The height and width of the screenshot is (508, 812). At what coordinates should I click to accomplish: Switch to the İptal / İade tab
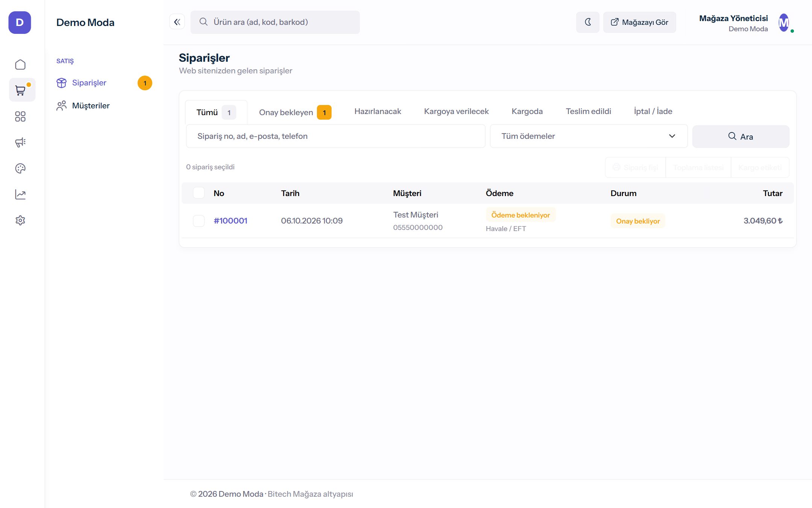653,111
